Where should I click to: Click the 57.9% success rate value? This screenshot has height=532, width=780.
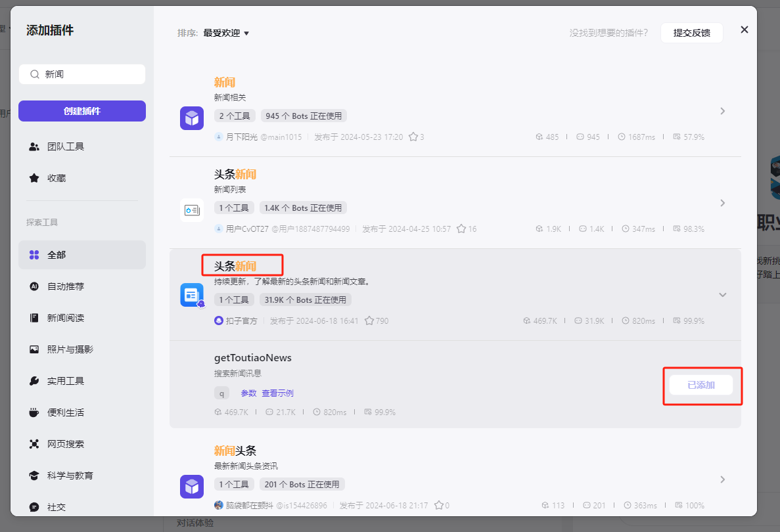(x=694, y=137)
